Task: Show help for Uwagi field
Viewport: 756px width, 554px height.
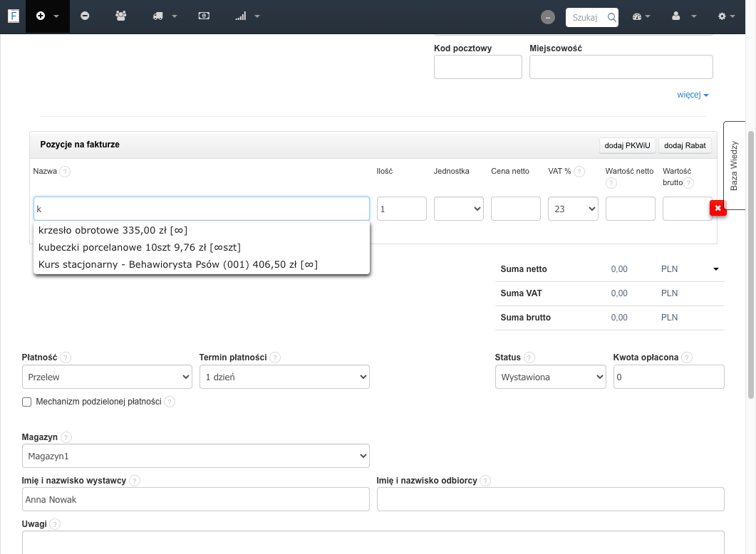Action: pyautogui.click(x=55, y=524)
